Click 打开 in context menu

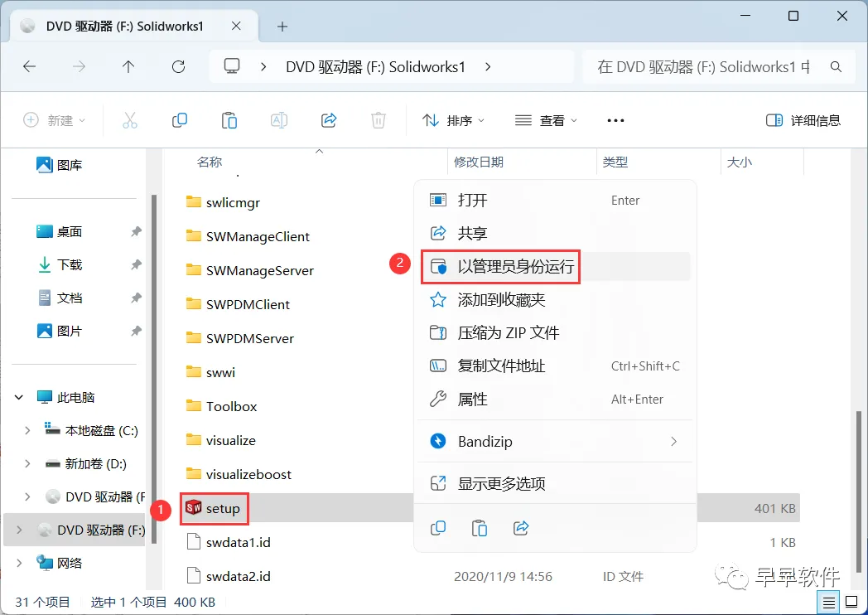coord(555,200)
